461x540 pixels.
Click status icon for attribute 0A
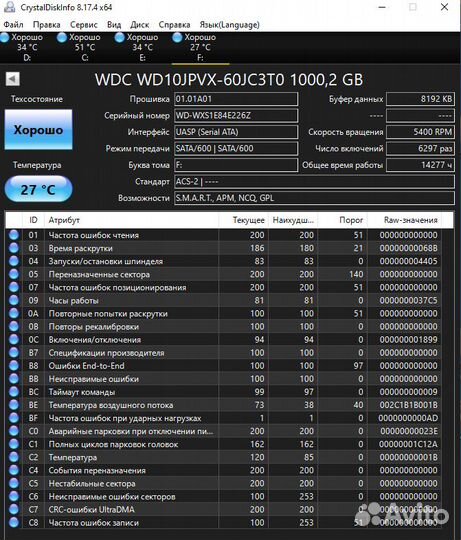tap(14, 313)
